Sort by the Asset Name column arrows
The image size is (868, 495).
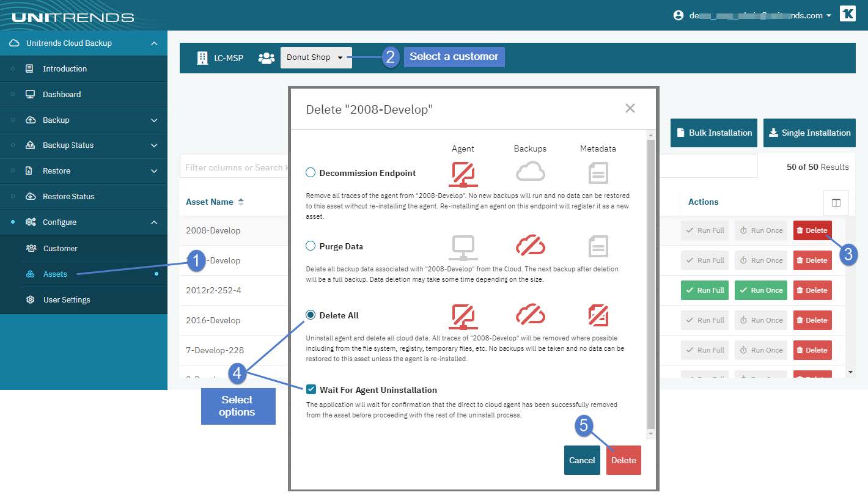click(241, 202)
